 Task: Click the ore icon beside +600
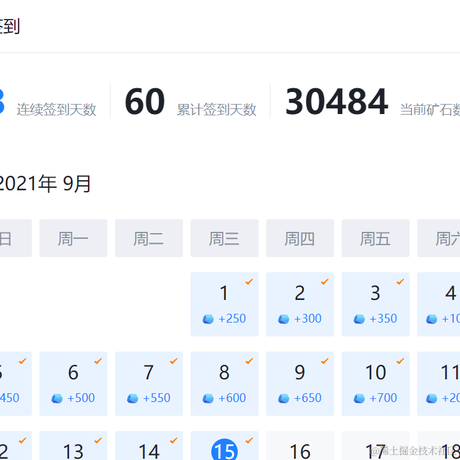coord(208,398)
